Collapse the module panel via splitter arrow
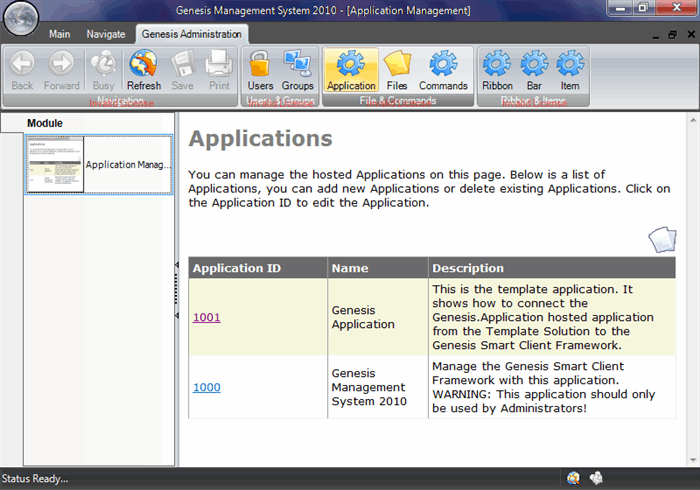The width and height of the screenshot is (700, 490). point(177,265)
